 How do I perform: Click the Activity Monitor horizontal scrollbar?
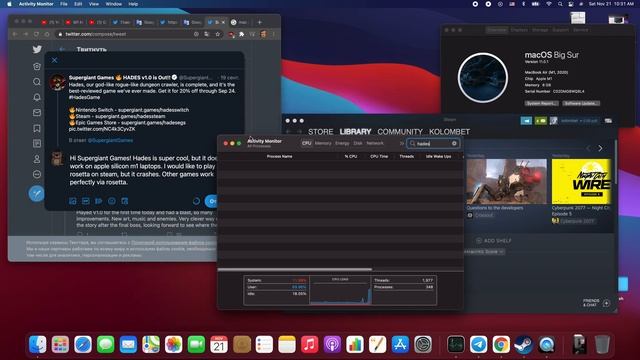pyautogui.click(x=295, y=269)
